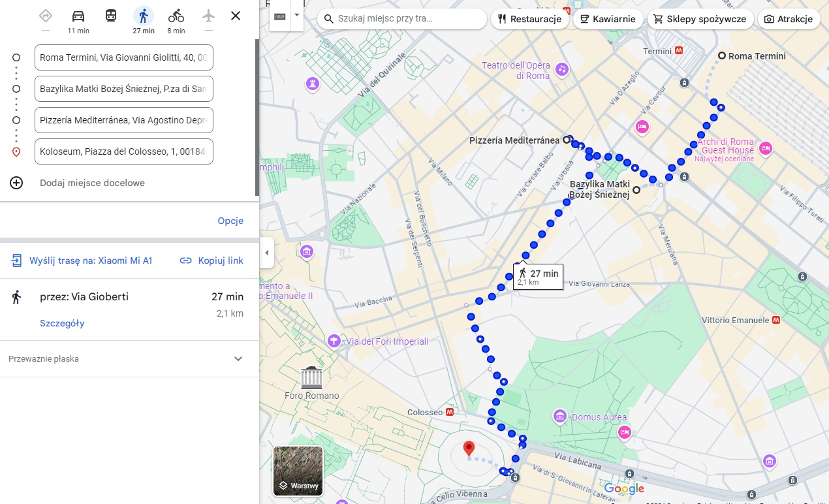This screenshot has width=829, height=504.
Task: Edit the Bazylika Matki Bożej Śnieżnej stop field
Action: (124, 89)
